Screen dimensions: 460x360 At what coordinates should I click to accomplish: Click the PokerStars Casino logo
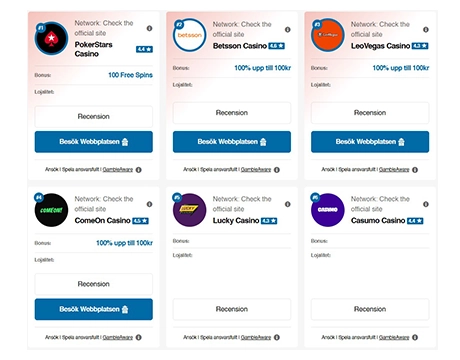[51, 38]
